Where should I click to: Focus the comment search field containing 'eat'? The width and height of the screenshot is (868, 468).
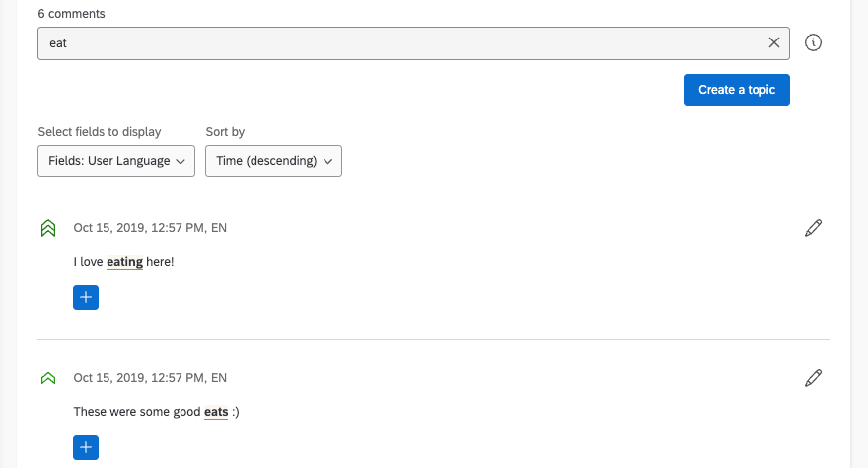[395, 43]
